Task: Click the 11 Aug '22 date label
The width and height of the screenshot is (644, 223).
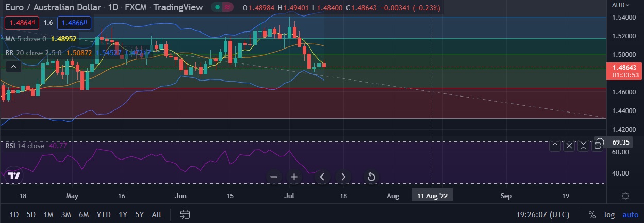Action: click(432, 196)
